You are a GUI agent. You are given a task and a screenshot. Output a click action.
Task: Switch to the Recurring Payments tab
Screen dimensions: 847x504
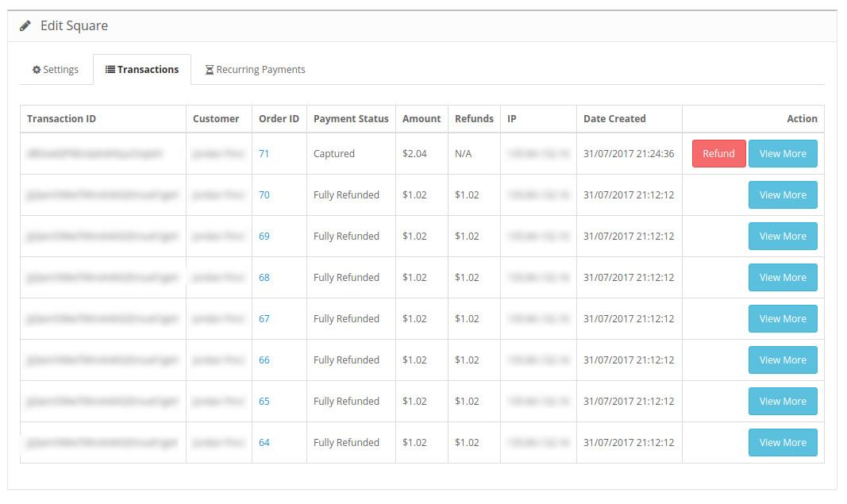pos(255,70)
